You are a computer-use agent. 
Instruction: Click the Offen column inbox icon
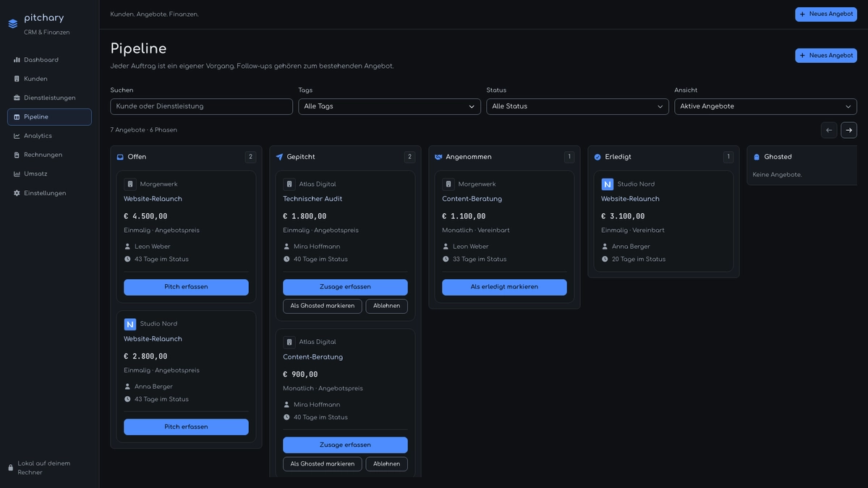click(x=120, y=157)
